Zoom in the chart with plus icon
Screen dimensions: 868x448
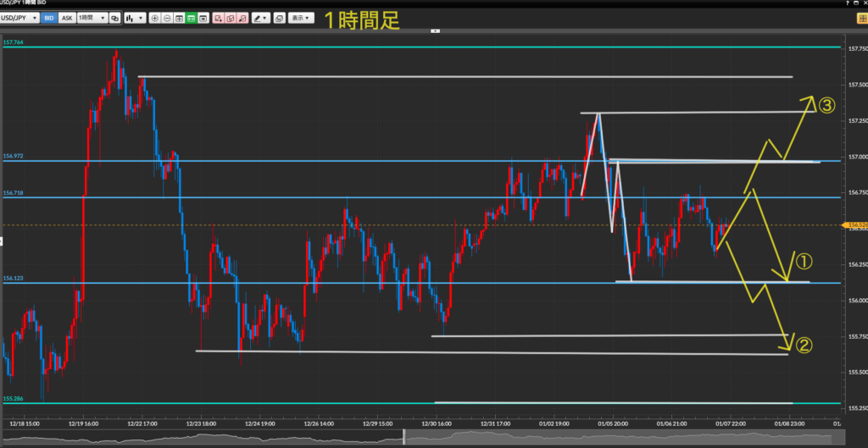point(154,18)
